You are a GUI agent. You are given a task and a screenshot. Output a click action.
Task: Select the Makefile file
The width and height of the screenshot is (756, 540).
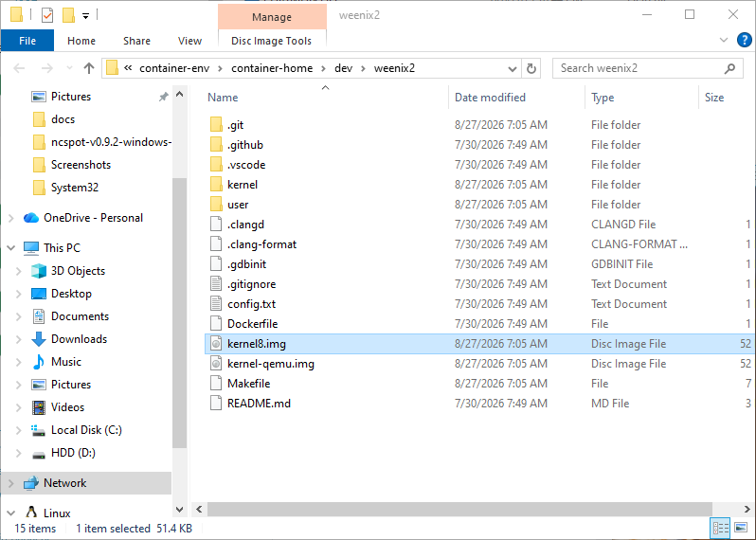click(x=249, y=384)
